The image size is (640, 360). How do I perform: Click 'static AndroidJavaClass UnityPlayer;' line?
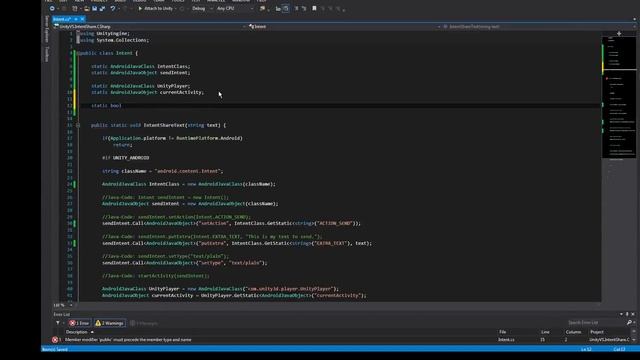140,86
